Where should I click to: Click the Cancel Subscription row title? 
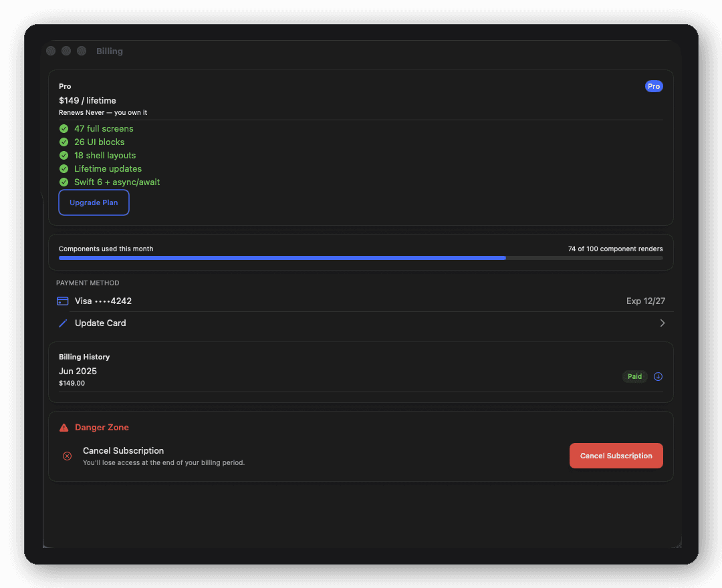click(124, 450)
